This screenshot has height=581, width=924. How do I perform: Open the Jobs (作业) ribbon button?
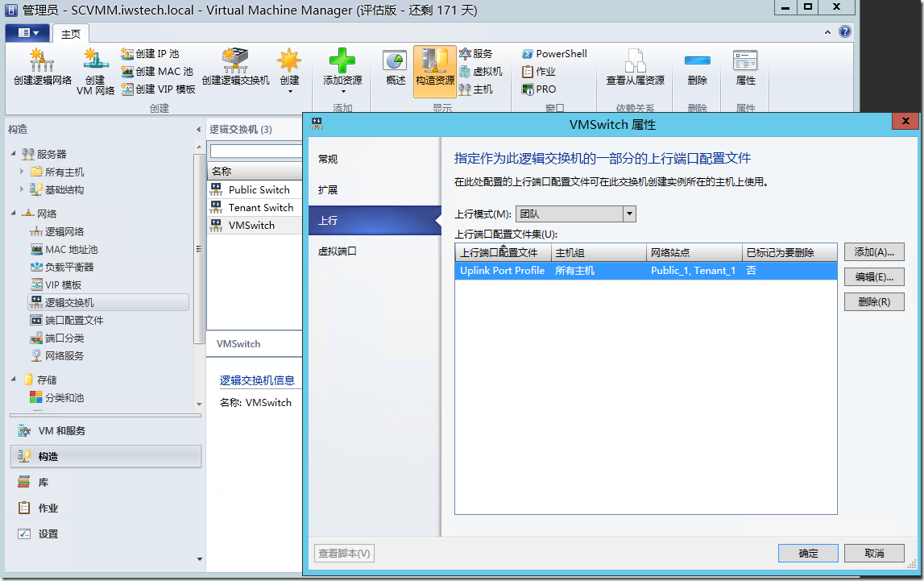539,71
